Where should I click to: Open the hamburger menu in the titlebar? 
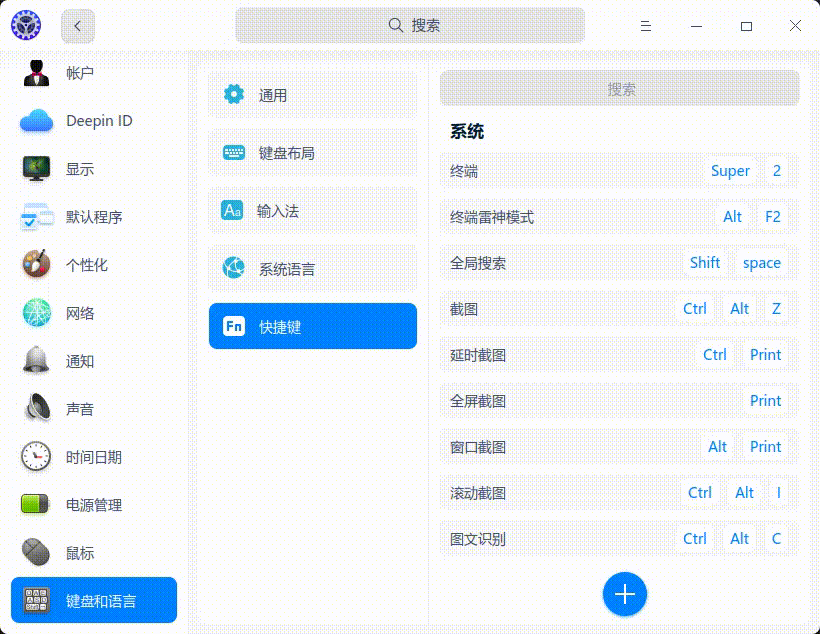(x=645, y=25)
